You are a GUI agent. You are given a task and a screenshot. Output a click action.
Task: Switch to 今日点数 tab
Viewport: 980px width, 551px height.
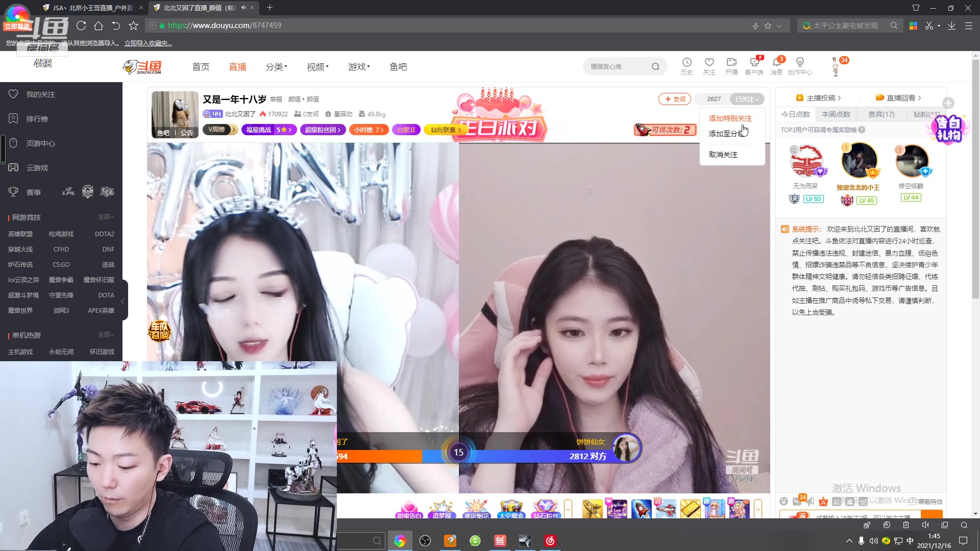coord(795,114)
